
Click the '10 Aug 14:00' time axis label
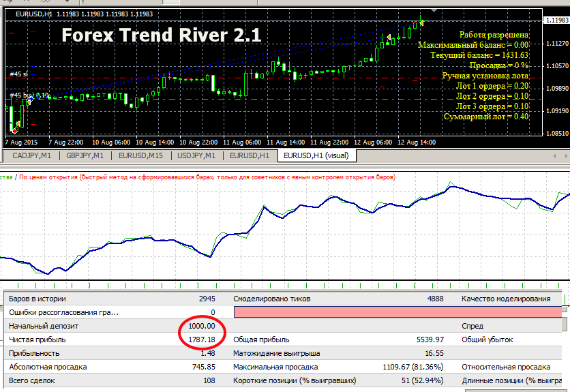[x=155, y=142]
